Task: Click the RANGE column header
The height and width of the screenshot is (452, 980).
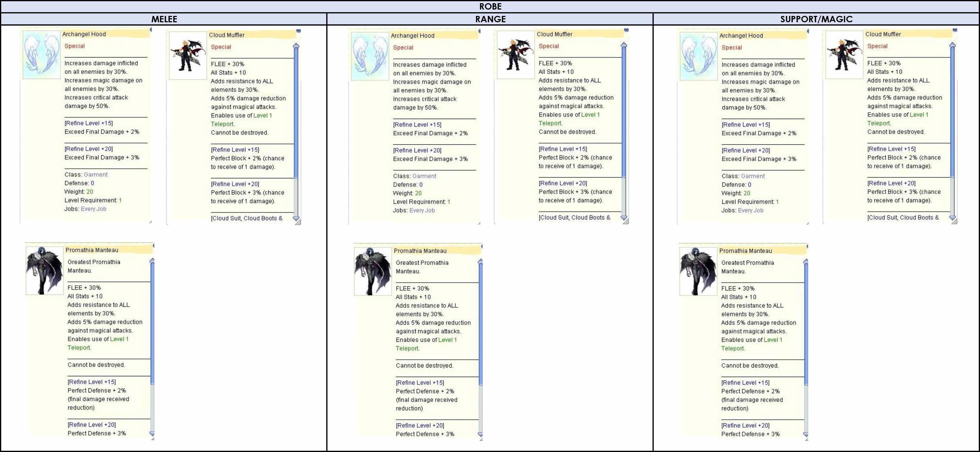Action: [490, 19]
